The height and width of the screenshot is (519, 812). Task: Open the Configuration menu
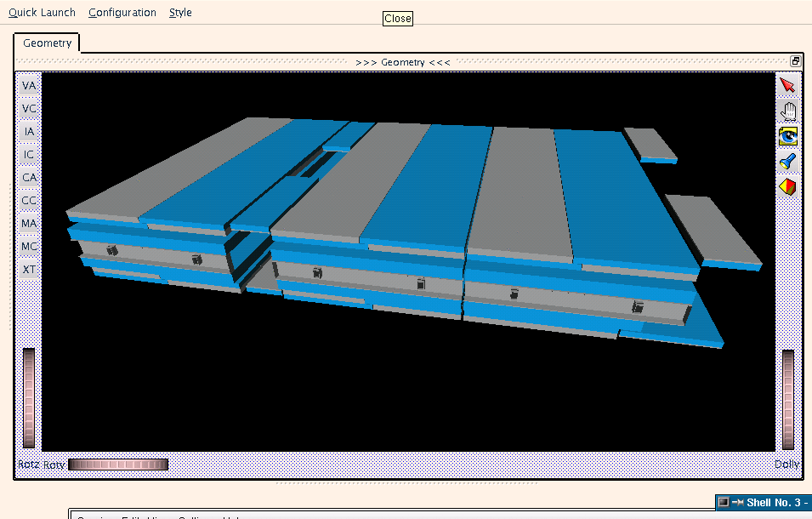(122, 13)
